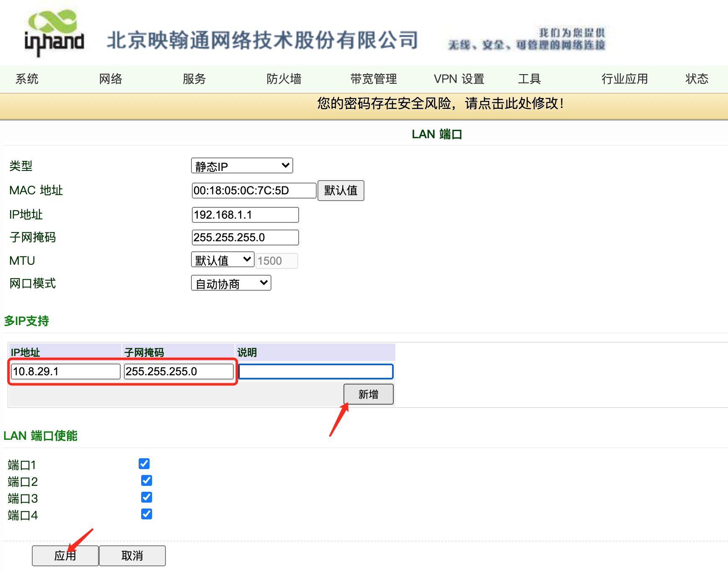Toggle the 端口2 checkbox
Image resolution: width=728 pixels, height=573 pixels.
(147, 480)
